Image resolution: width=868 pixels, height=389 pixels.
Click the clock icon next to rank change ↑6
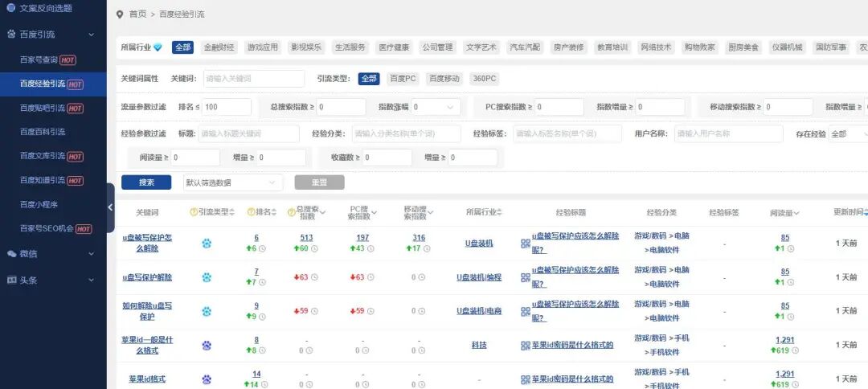262,248
